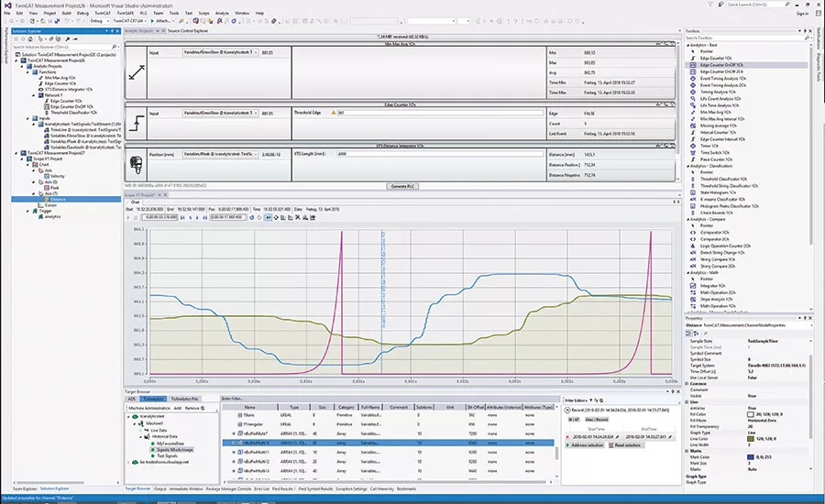The image size is (825, 504).
Task: Click Sign in link
Action: (802, 14)
